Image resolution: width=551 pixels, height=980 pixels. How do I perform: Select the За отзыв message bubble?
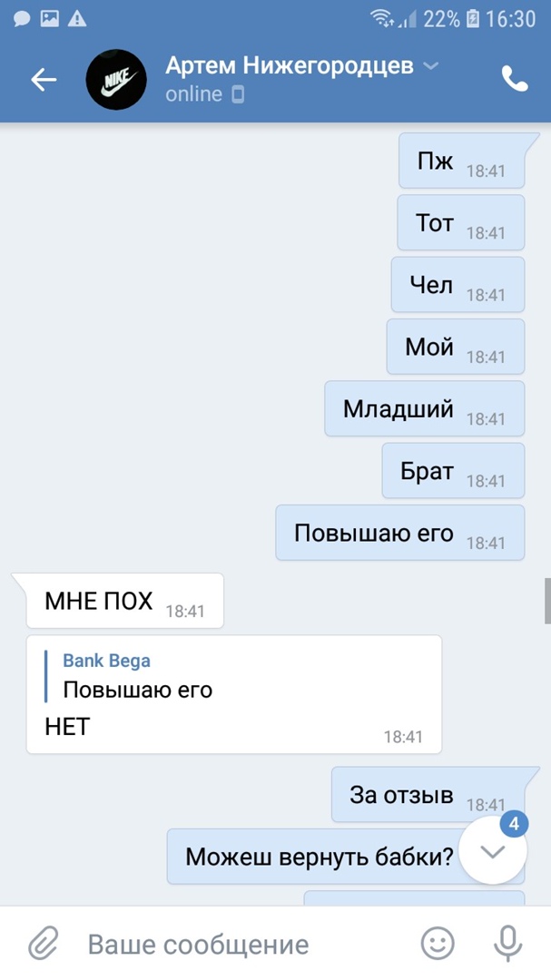(428, 794)
